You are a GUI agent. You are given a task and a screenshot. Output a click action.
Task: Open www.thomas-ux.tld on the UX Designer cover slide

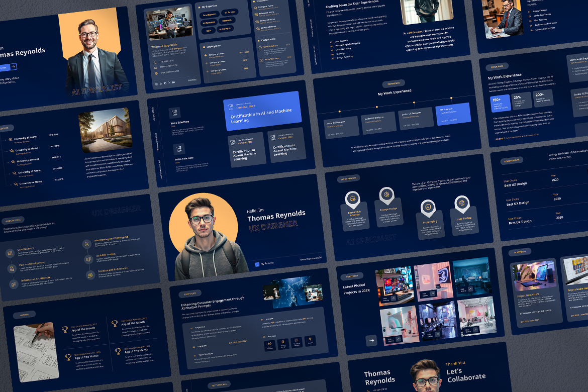(x=311, y=258)
